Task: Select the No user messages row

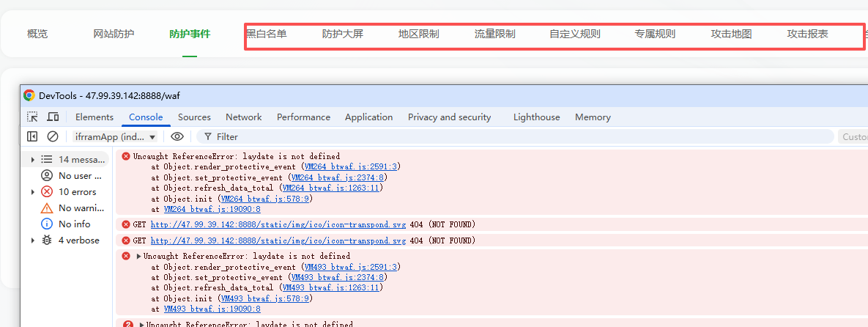Action: click(67, 176)
